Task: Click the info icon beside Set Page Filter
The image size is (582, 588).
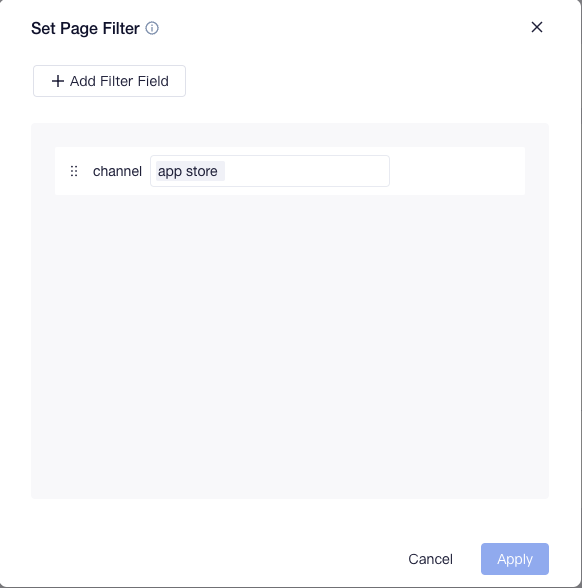Action: point(152,28)
